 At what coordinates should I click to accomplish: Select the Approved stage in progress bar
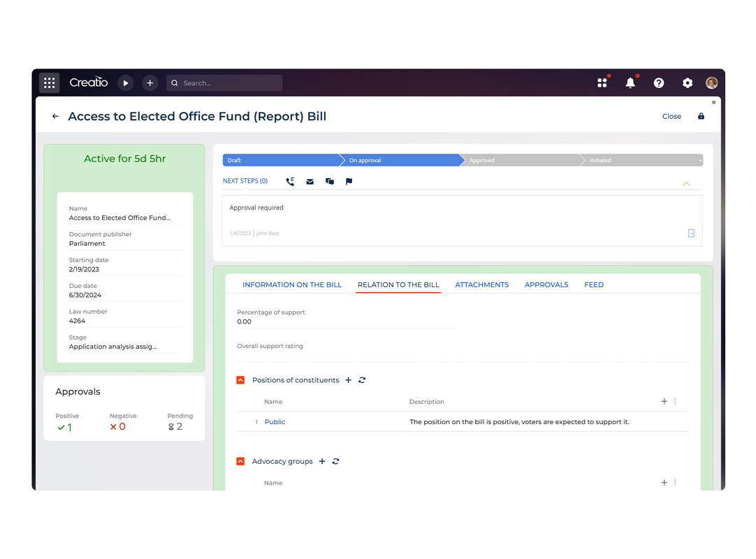521,161
